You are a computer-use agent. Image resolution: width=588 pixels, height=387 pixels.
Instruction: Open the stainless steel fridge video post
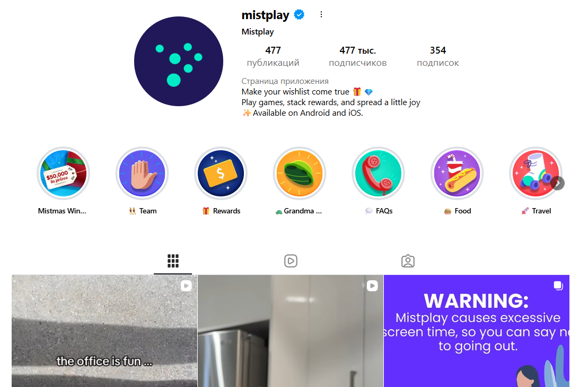pos(290,331)
